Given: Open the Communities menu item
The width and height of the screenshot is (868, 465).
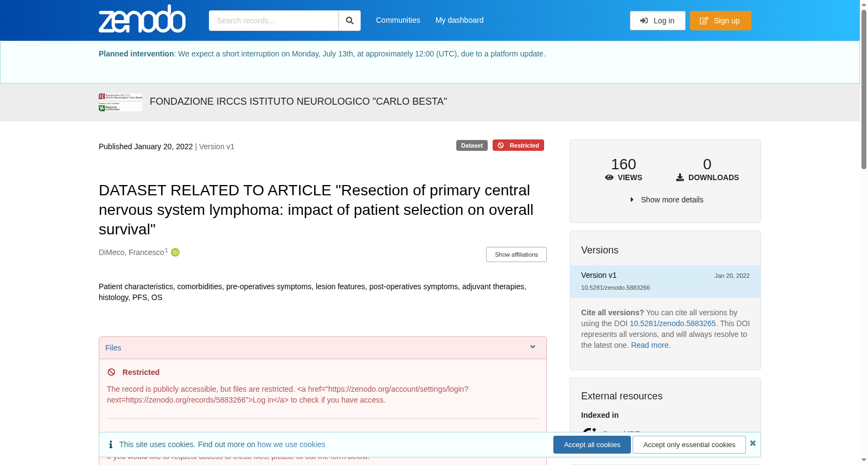Looking at the screenshot, I should pyautogui.click(x=398, y=20).
